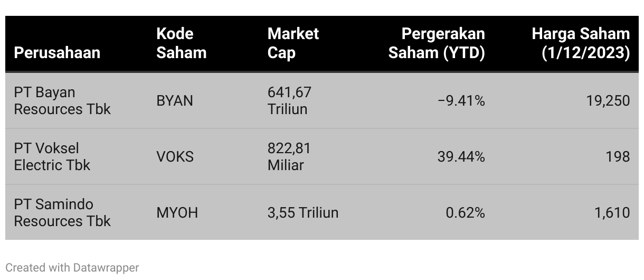Click the Perusahaan column header
Screen dimensions: 644x280
coord(57,53)
